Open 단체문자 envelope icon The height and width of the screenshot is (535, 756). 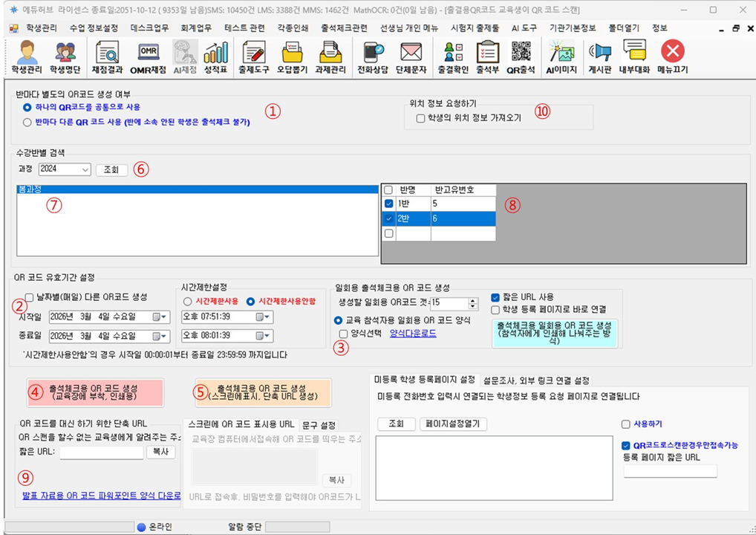(411, 56)
